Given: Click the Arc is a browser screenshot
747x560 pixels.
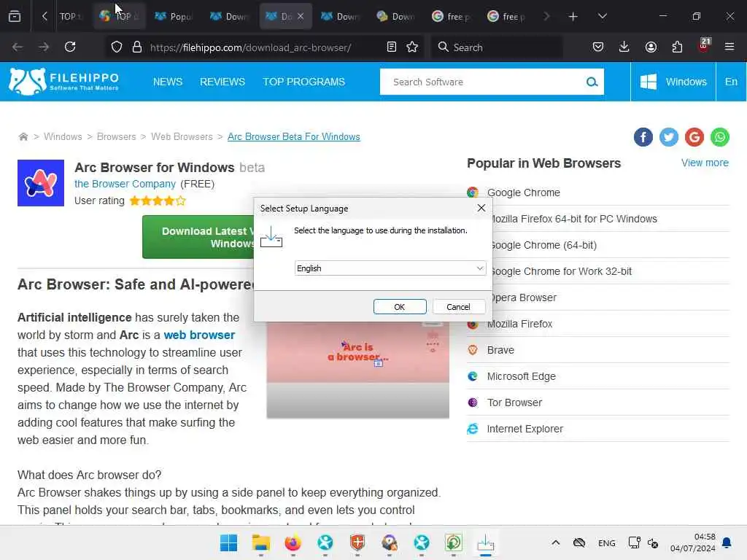Looking at the screenshot, I should [x=357, y=370].
